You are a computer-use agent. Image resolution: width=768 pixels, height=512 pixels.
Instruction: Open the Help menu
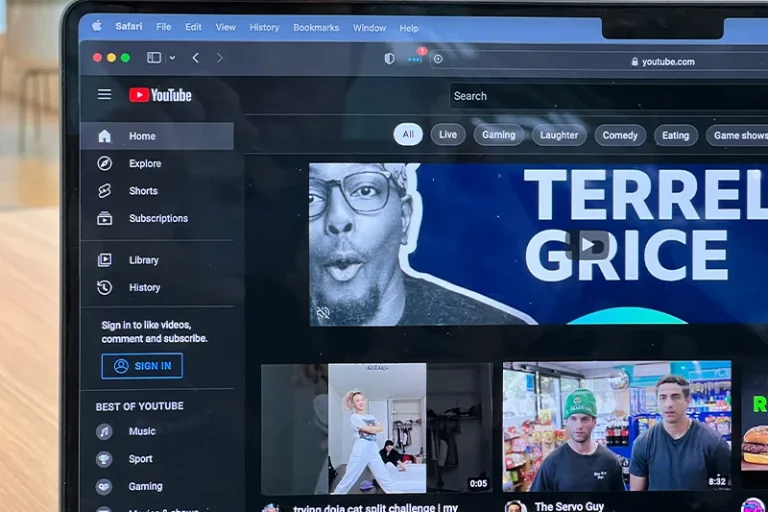[408, 28]
